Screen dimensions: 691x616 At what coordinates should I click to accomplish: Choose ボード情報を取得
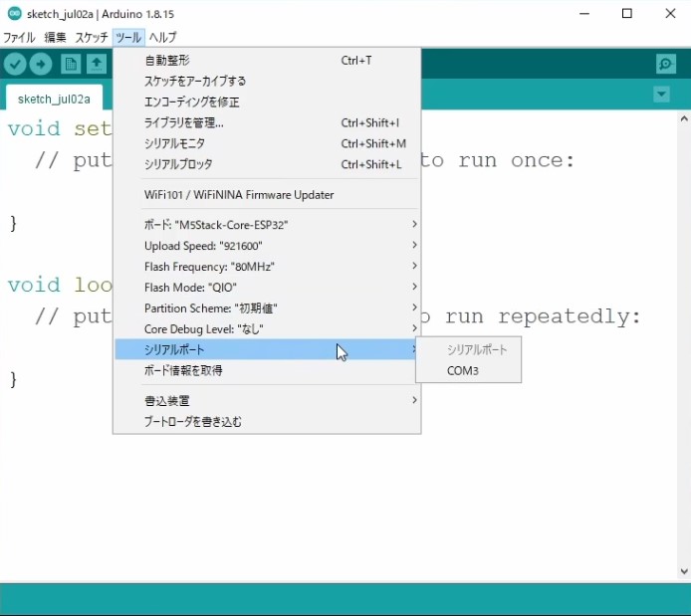[267, 370]
